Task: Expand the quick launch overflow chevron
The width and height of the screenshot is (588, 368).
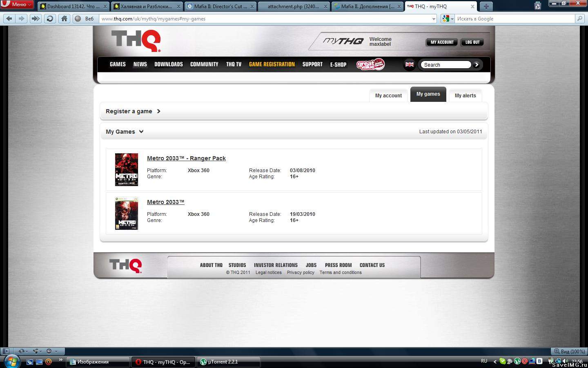Action: click(60, 360)
